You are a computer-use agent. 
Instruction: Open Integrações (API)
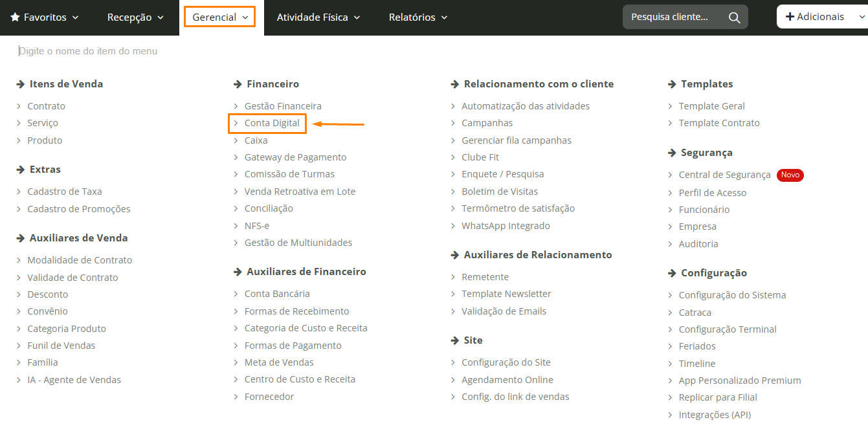pyautogui.click(x=715, y=415)
